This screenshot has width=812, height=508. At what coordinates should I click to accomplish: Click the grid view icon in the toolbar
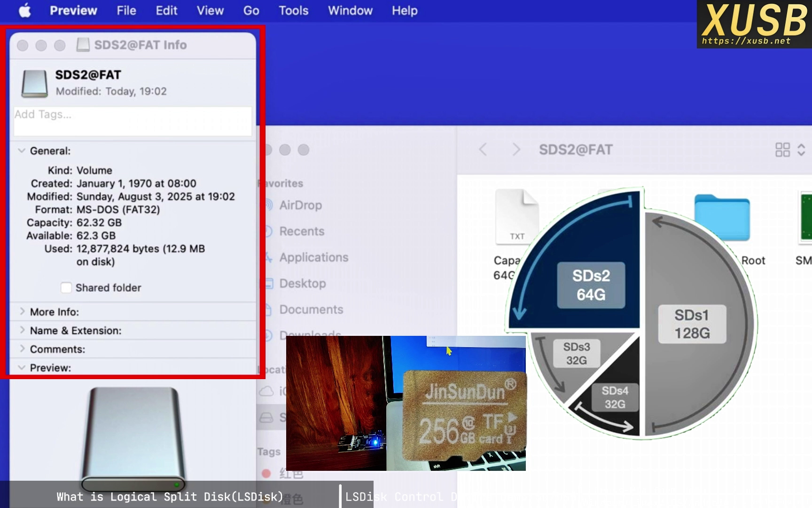(x=783, y=150)
